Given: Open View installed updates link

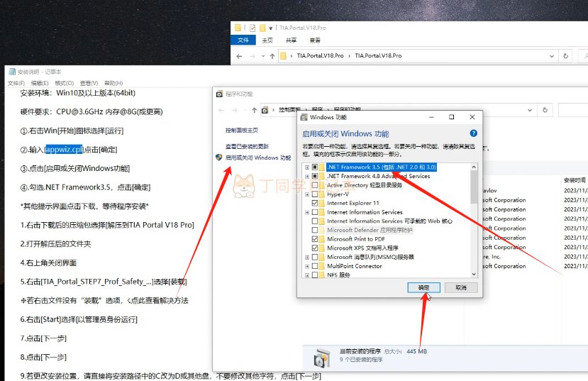Looking at the screenshot, I should click(x=247, y=146).
